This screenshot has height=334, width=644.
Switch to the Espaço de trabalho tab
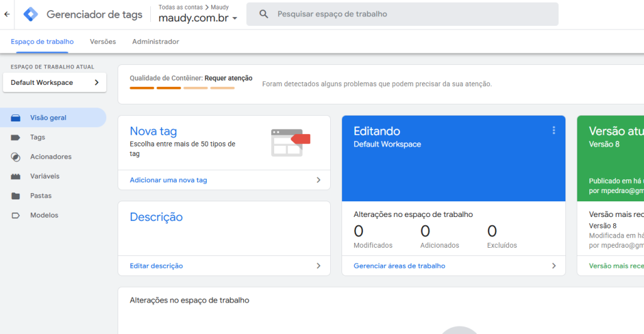pos(42,42)
